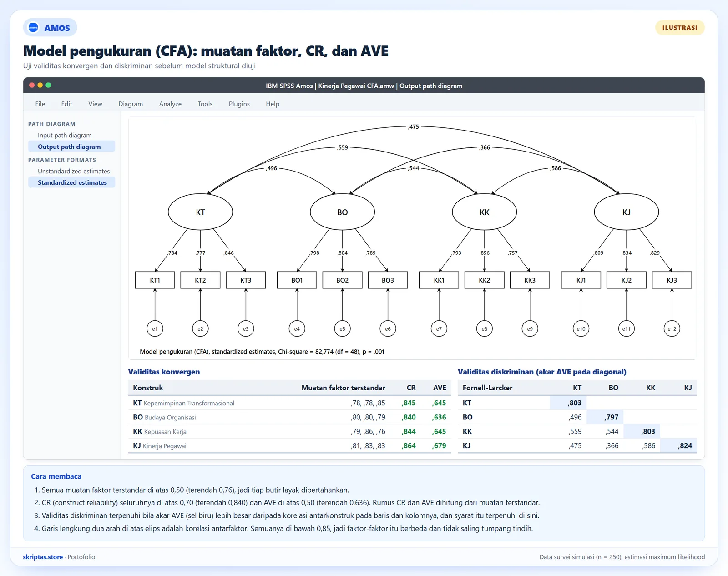Click the Chi-square model caption text
This screenshot has height=576, width=728.
[262, 352]
